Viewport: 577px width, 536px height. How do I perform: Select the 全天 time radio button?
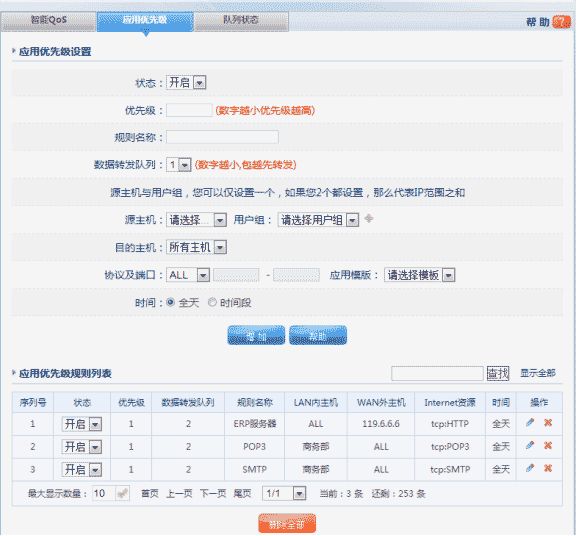[x=170, y=302]
